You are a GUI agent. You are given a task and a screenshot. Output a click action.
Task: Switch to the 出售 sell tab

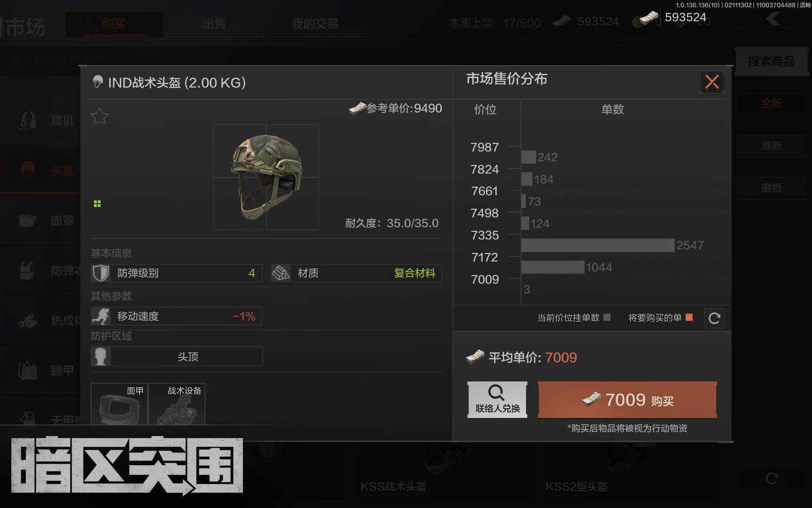pyautogui.click(x=214, y=24)
